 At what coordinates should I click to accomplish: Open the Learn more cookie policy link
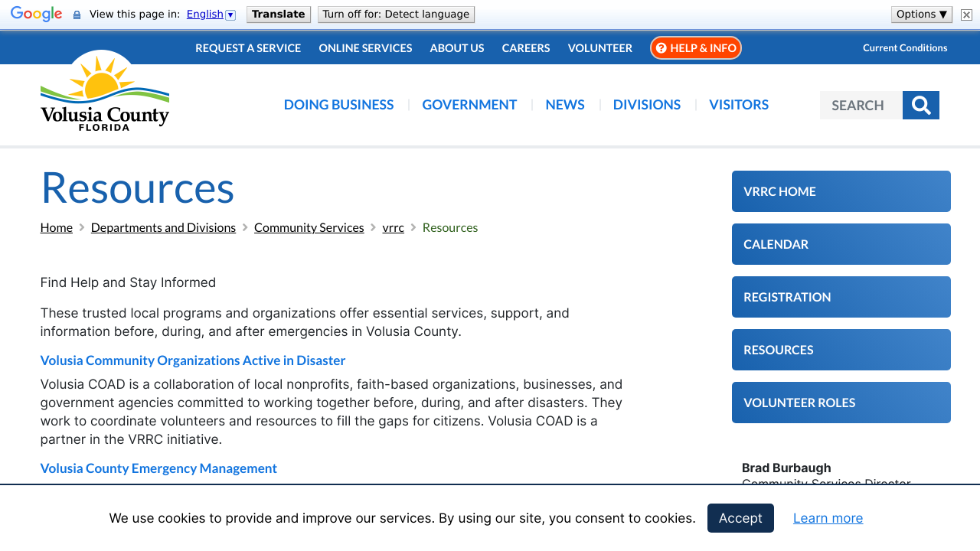(x=828, y=518)
